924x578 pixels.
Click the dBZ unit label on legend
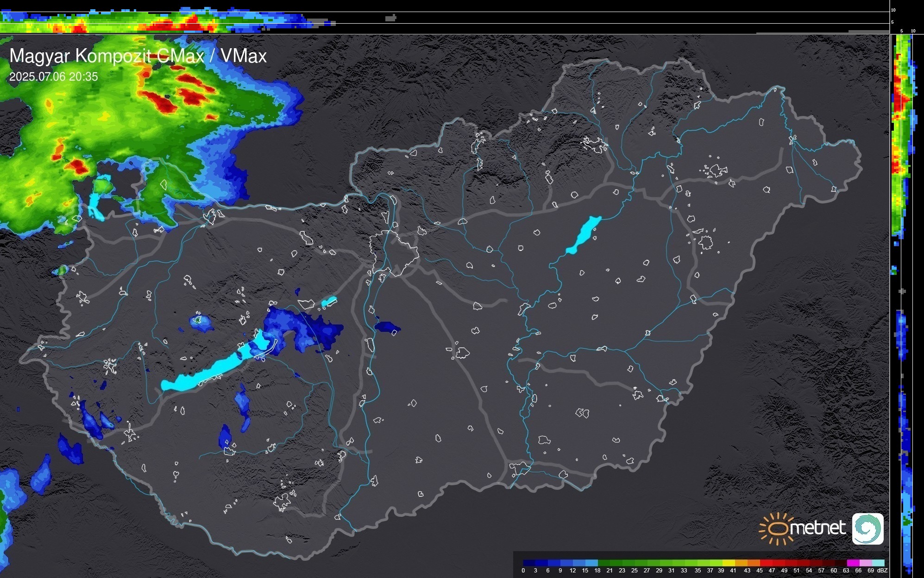pyautogui.click(x=882, y=571)
